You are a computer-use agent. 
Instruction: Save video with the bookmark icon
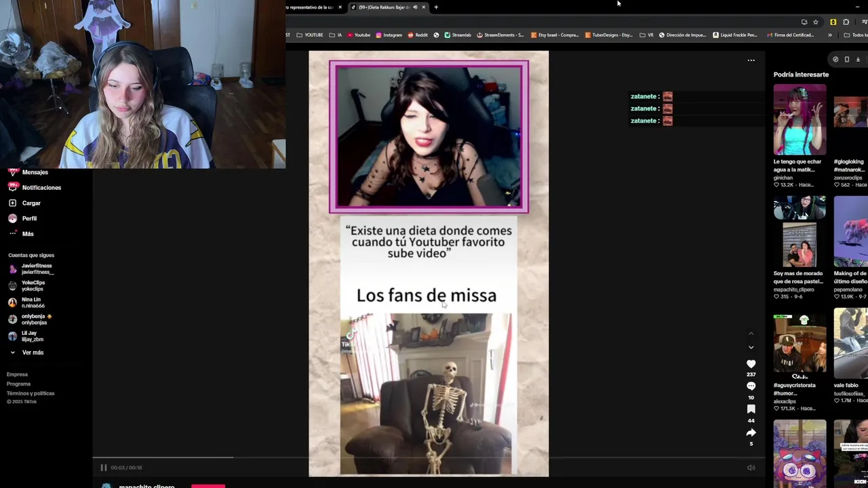tap(751, 409)
